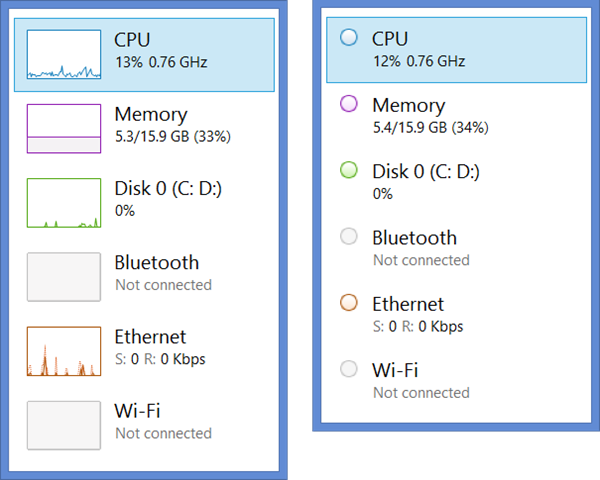Click the empty Wi-Fi graph thumbnail
The width and height of the screenshot is (600, 480).
[x=64, y=425]
